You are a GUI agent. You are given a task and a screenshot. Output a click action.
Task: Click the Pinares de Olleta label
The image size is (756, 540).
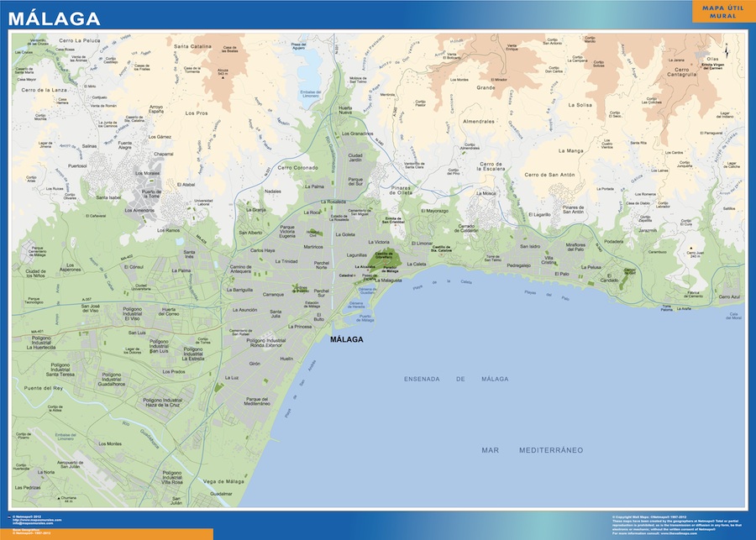click(402, 190)
